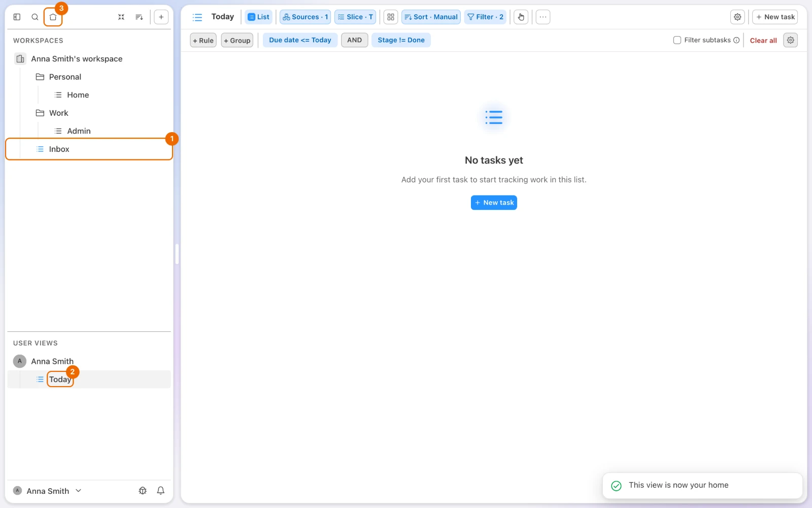Edit the Due date <= Today rule
This screenshot has width=812, height=508.
coord(300,40)
